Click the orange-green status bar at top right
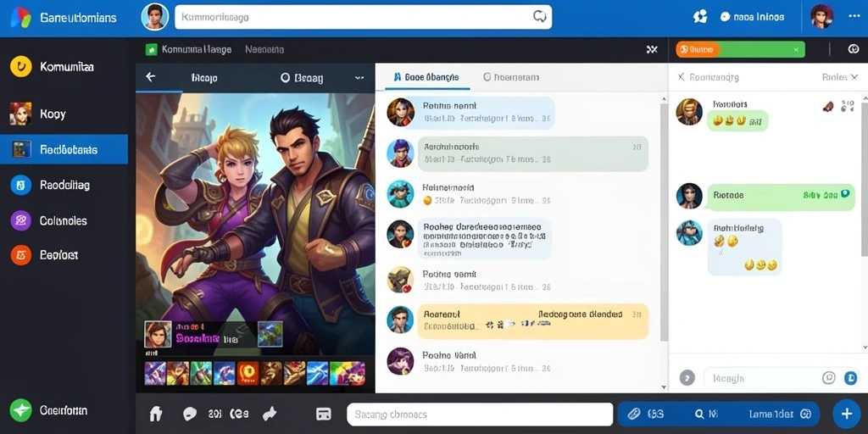Screen dimensions: 868x434 [x=740, y=50]
